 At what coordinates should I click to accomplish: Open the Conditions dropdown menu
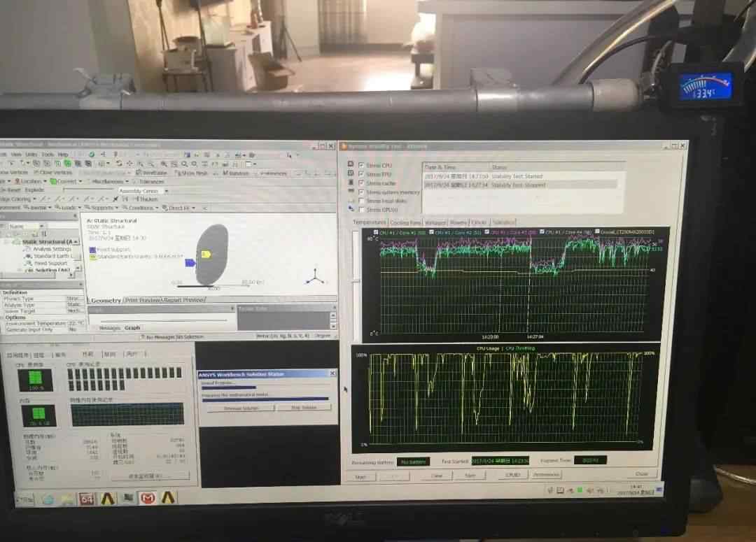(x=140, y=208)
